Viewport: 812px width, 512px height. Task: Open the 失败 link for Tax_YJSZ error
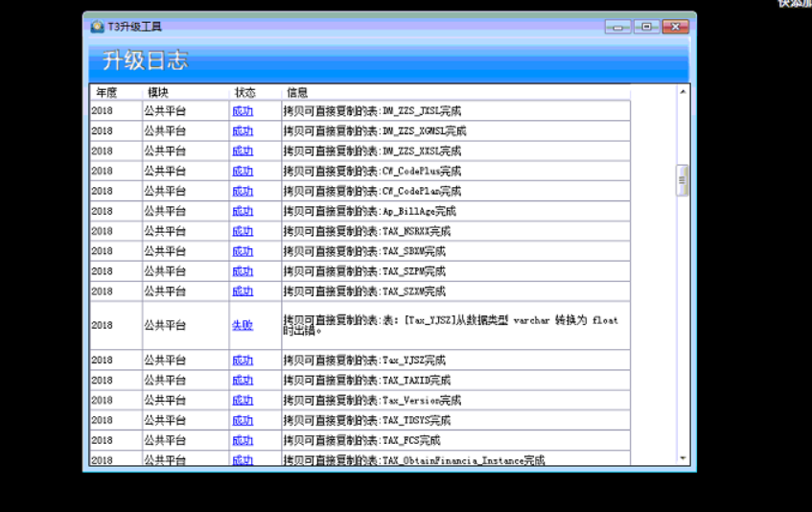tap(243, 325)
